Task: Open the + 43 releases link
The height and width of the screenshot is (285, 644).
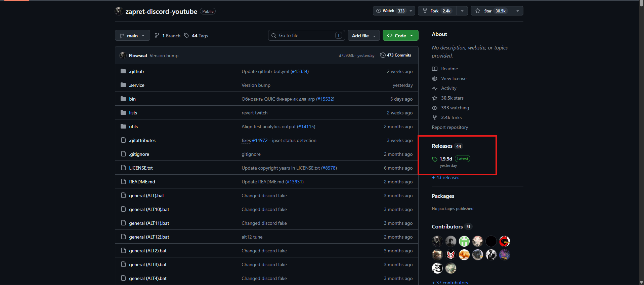Action: (445, 177)
